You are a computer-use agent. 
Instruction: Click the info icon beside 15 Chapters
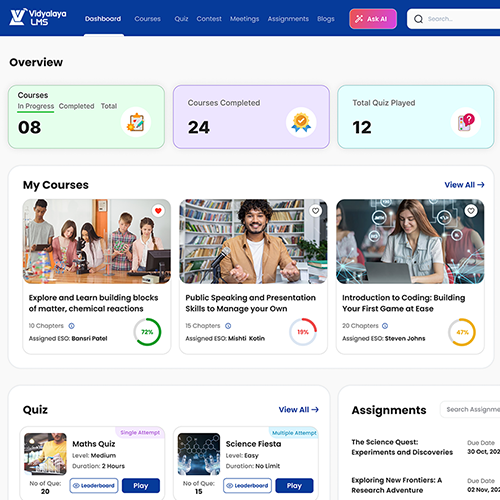pyautogui.click(x=228, y=326)
